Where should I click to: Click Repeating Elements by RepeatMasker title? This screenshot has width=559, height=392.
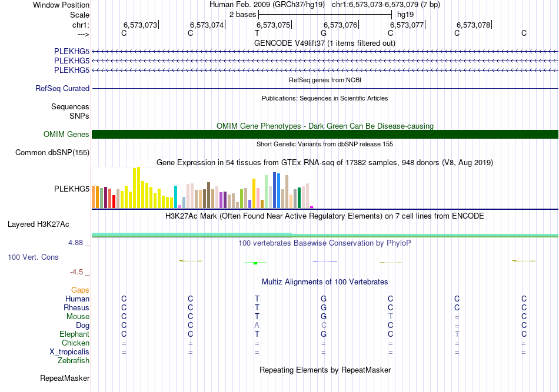tap(325, 370)
